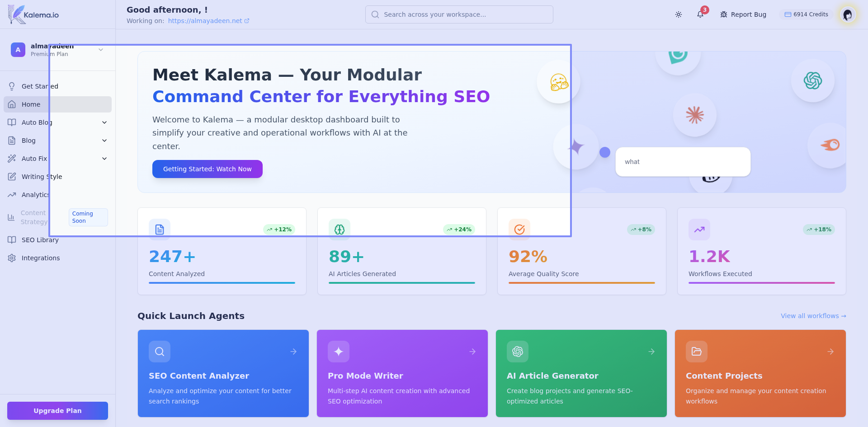868x427 pixels.
Task: Click Getting Started: Watch Now button
Action: point(207,169)
